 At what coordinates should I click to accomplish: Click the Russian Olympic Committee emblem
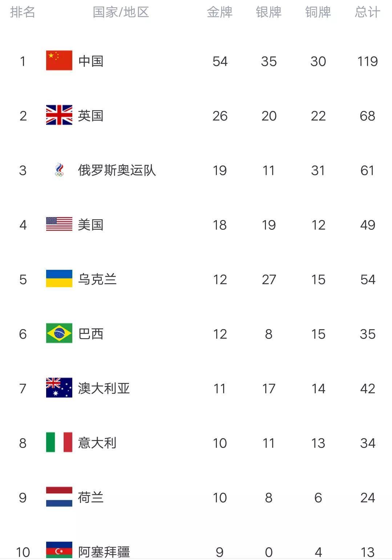tap(59, 170)
